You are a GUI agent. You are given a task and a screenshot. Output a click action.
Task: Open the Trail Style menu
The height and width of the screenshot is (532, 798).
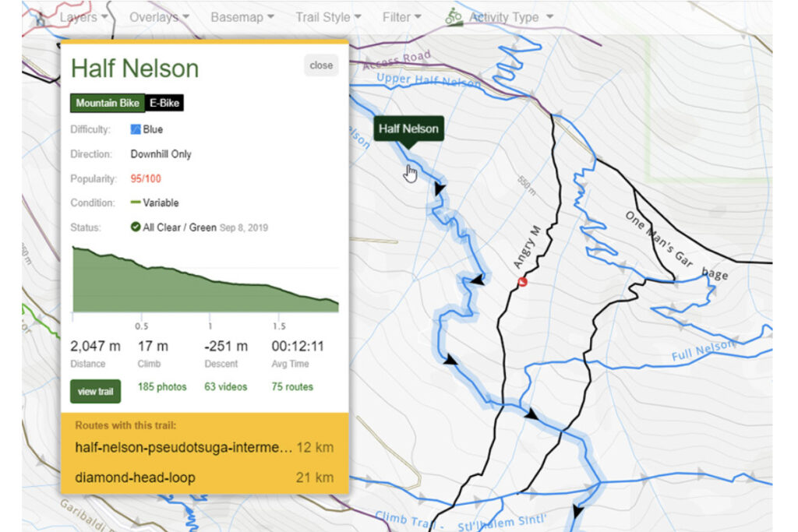pos(328,17)
